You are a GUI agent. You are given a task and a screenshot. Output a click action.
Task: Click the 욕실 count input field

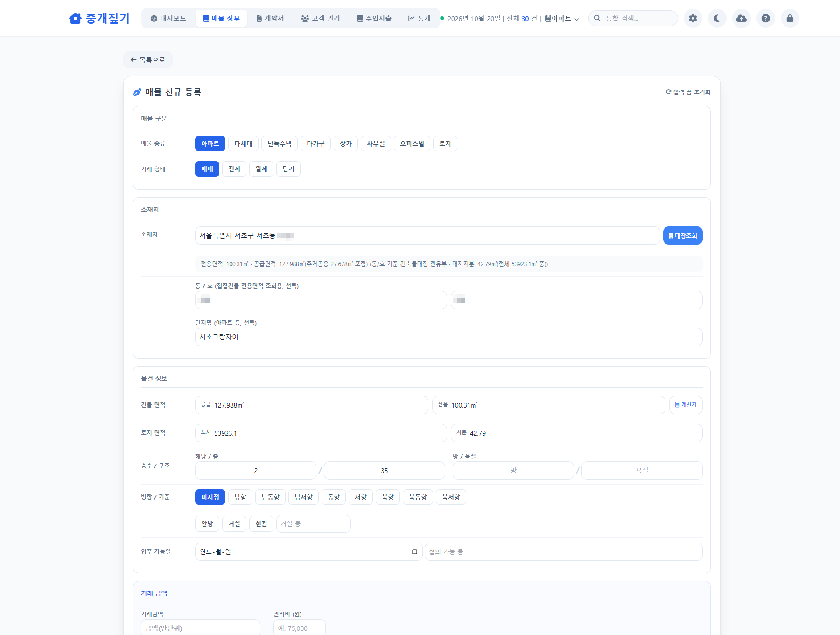[642, 470]
